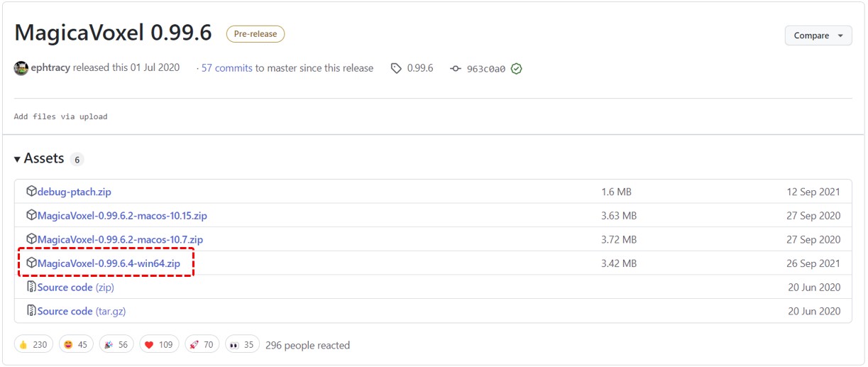The width and height of the screenshot is (868, 367).
Task: Click the Pre-release badge
Action: [256, 34]
